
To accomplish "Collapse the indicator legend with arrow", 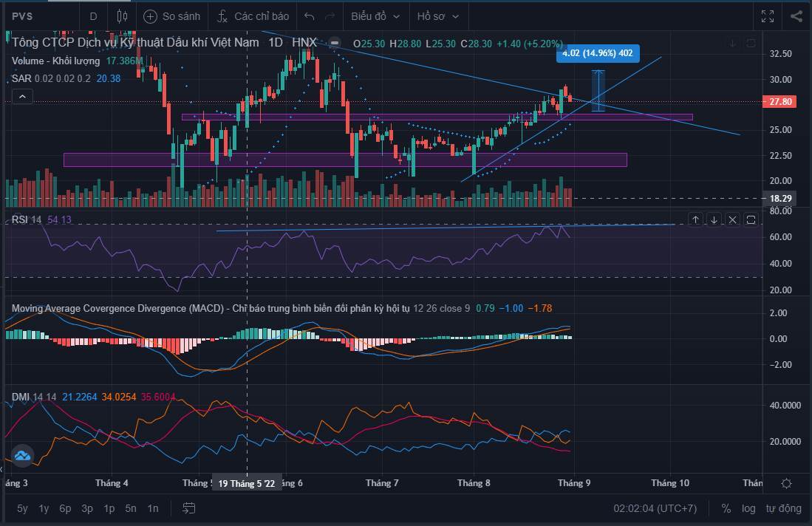I will click(22, 97).
